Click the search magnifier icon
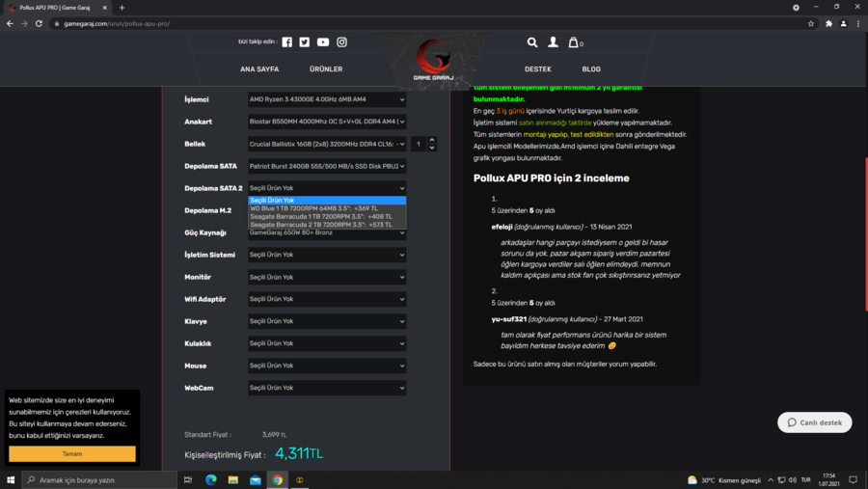Viewport: 868px width, 489px height. (x=531, y=42)
